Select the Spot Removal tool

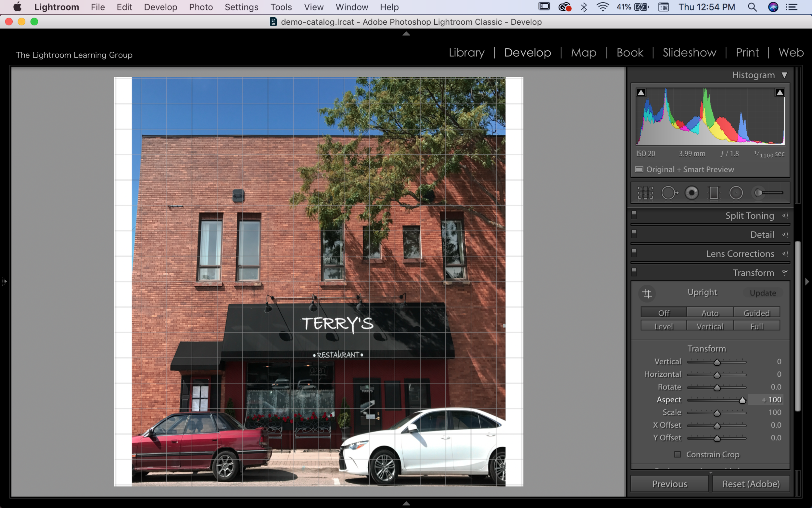(x=669, y=193)
